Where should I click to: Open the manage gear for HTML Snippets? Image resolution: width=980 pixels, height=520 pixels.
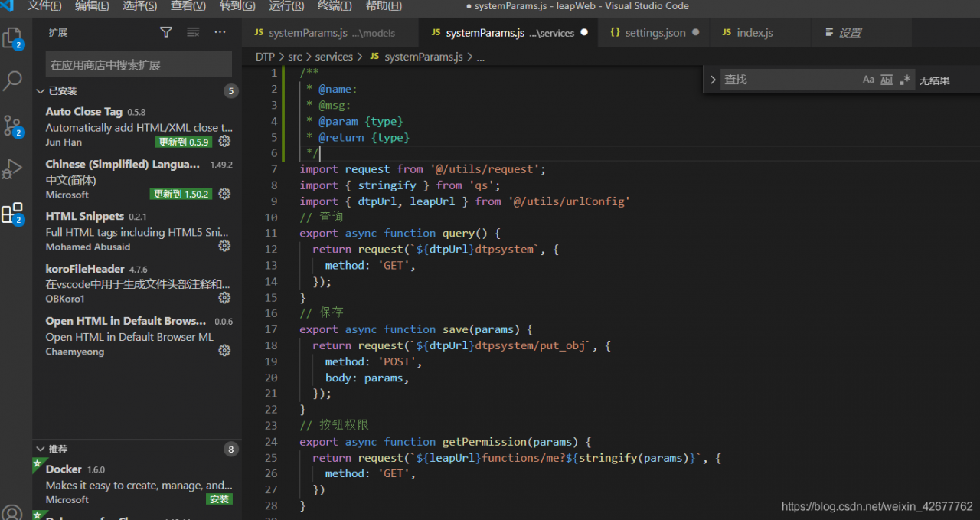(224, 246)
